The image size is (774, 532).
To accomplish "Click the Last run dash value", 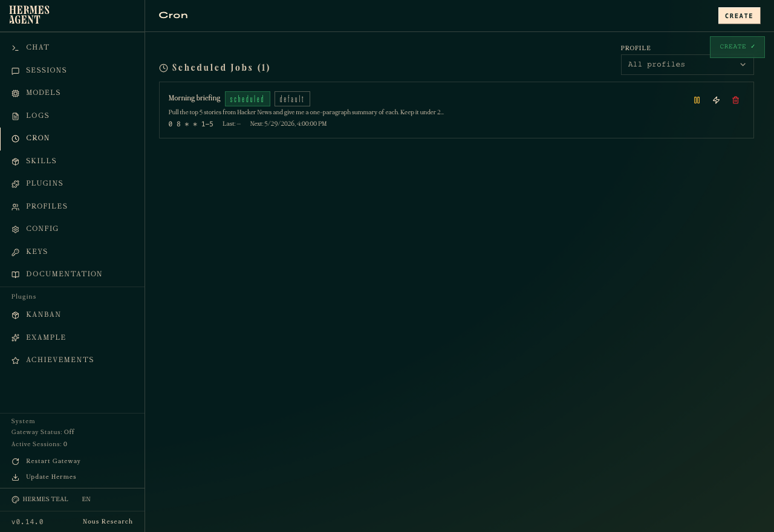I will [x=238, y=124].
